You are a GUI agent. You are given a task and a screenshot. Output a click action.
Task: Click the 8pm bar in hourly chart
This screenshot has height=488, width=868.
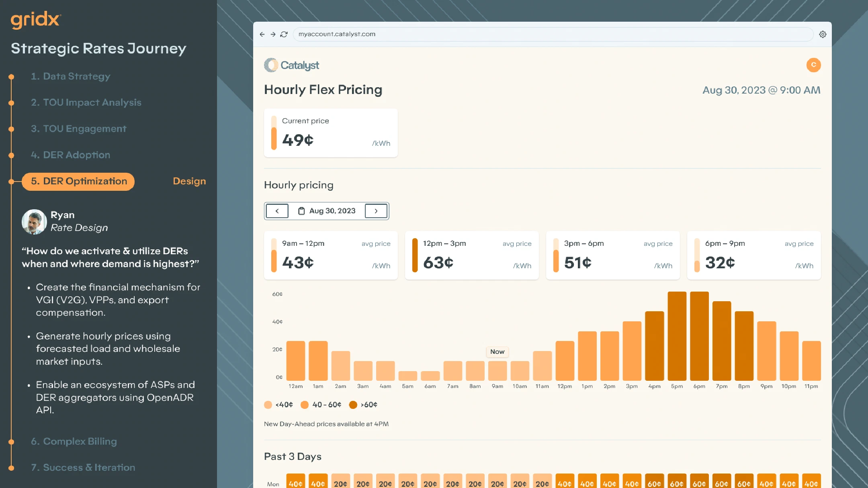(x=744, y=346)
